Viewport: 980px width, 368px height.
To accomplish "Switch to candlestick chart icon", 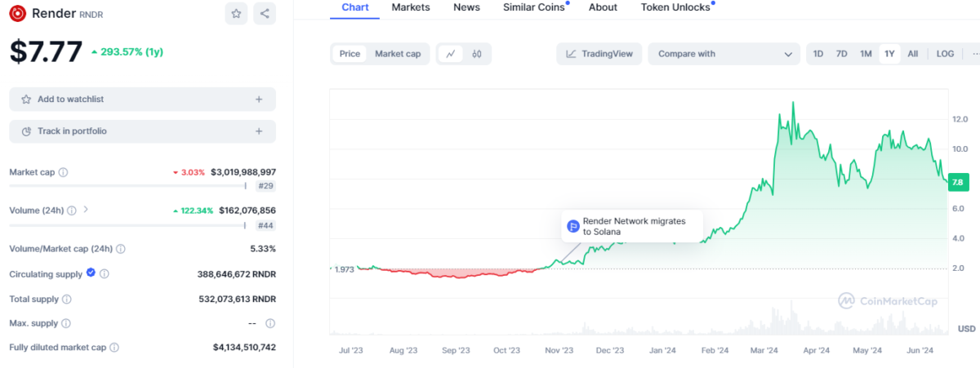I will [477, 54].
